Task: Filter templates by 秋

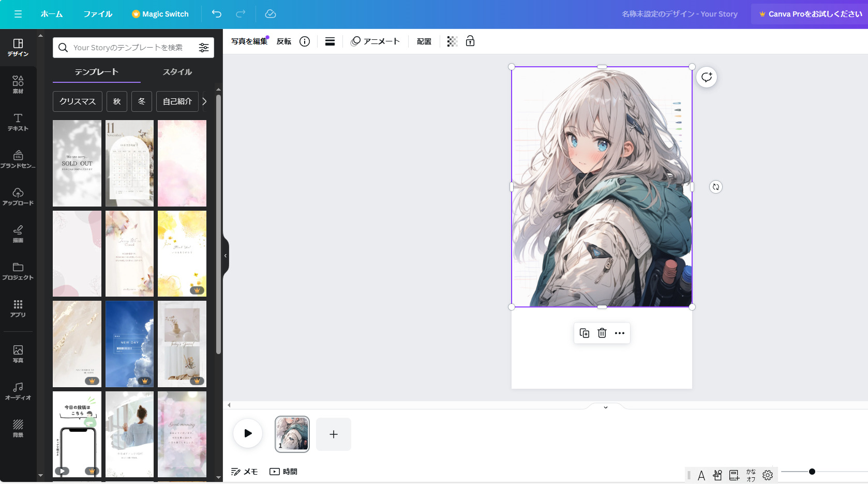Action: [x=117, y=101]
